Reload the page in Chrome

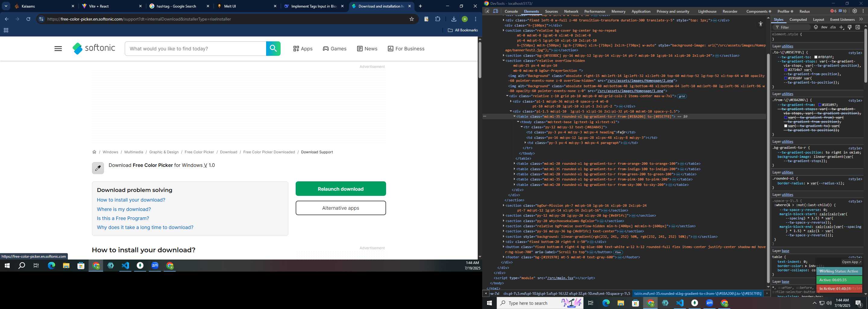[x=29, y=19]
